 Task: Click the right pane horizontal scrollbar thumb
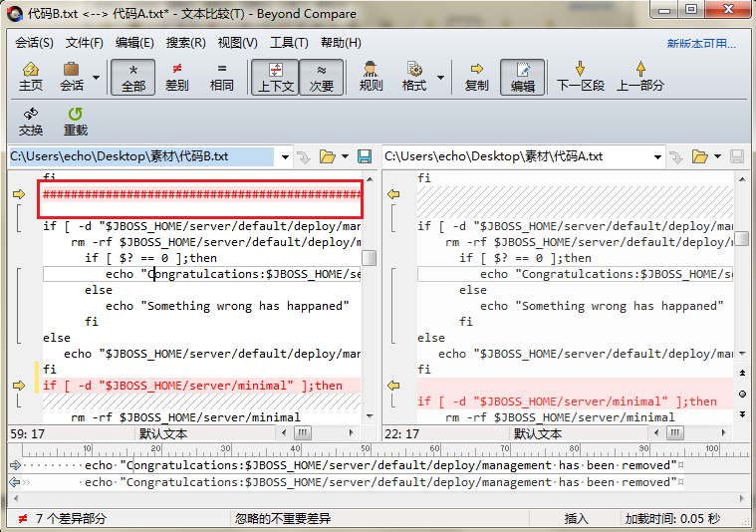click(x=675, y=432)
